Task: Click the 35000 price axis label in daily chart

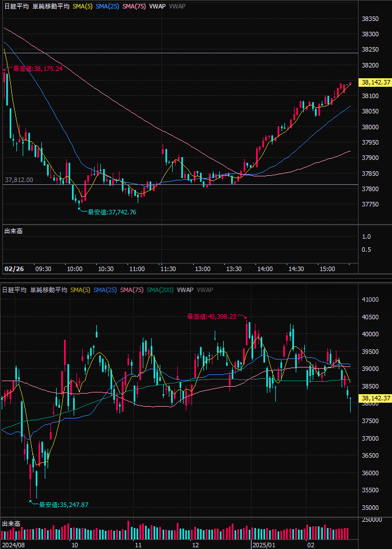Action: point(370,508)
